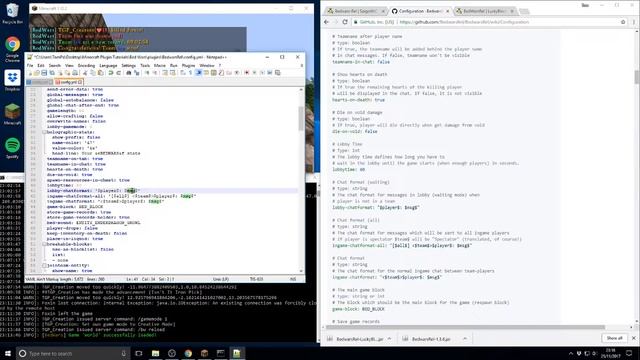Open Find using the binoculars icon
The width and height of the screenshot is (640, 360).
pos(129,73)
